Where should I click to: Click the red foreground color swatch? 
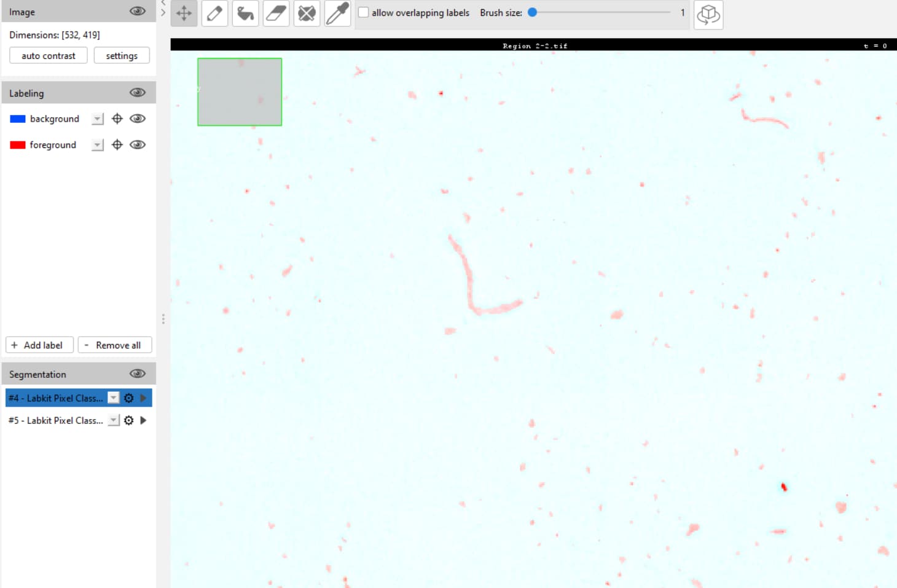point(17,144)
